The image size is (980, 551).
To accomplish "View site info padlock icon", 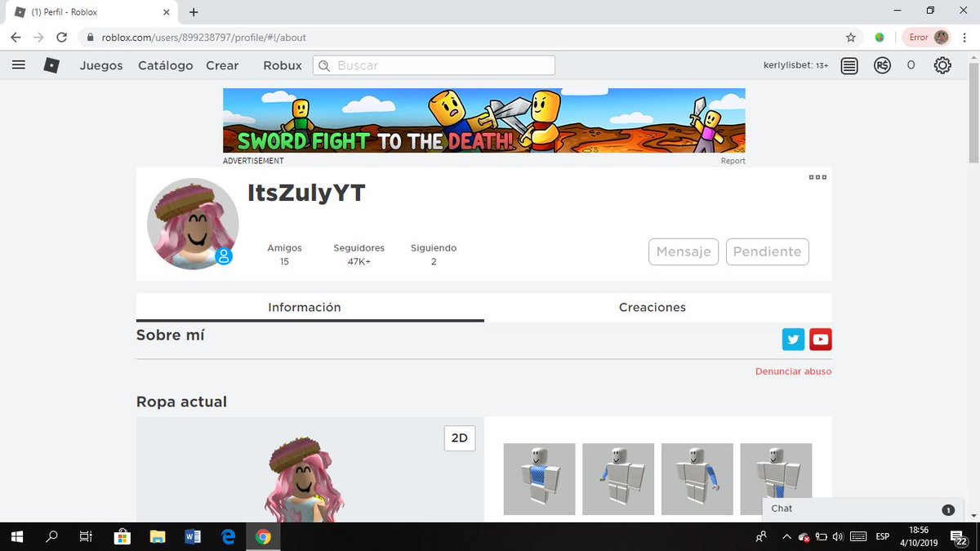I will [91, 37].
